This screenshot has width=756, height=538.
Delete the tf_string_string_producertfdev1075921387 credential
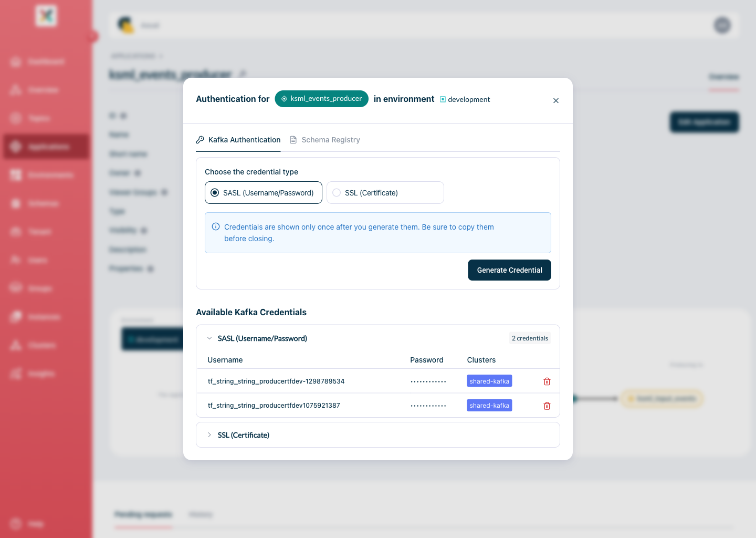tap(547, 406)
